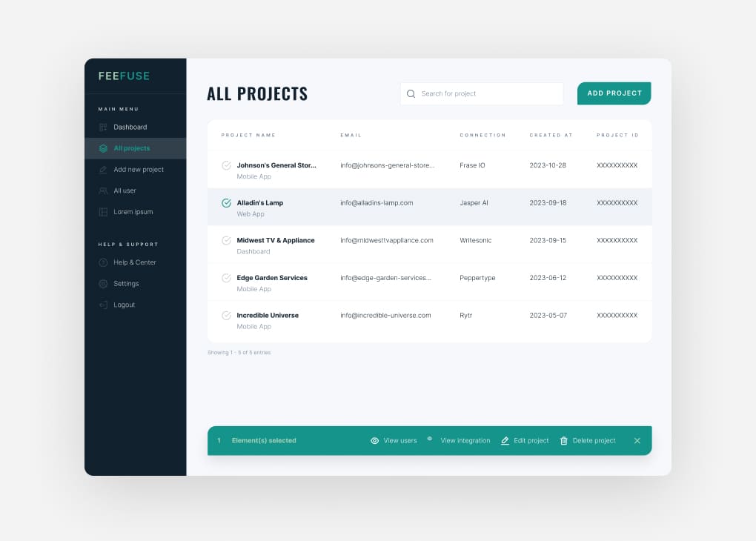Click the Rytr connection cell
The width and height of the screenshot is (756, 541).
click(x=465, y=316)
